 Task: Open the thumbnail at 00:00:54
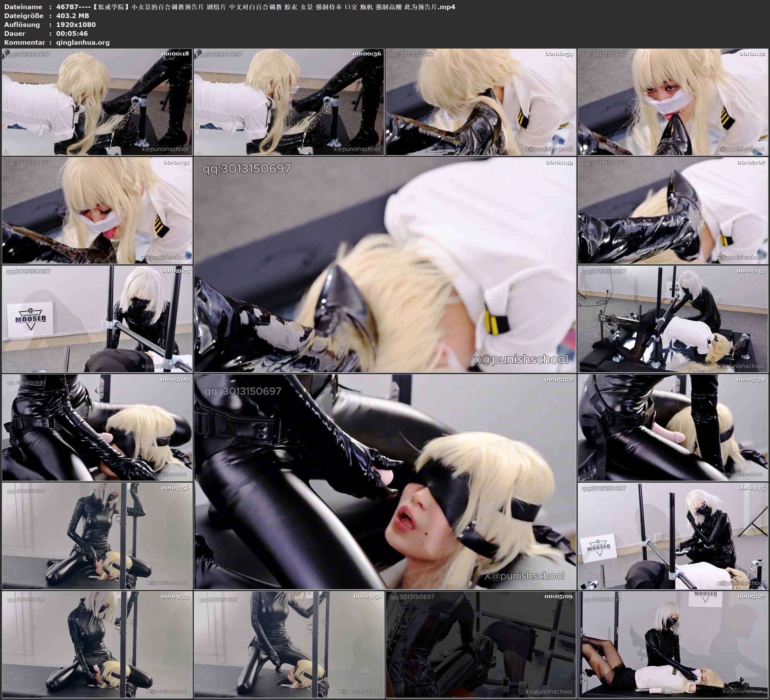point(481,102)
